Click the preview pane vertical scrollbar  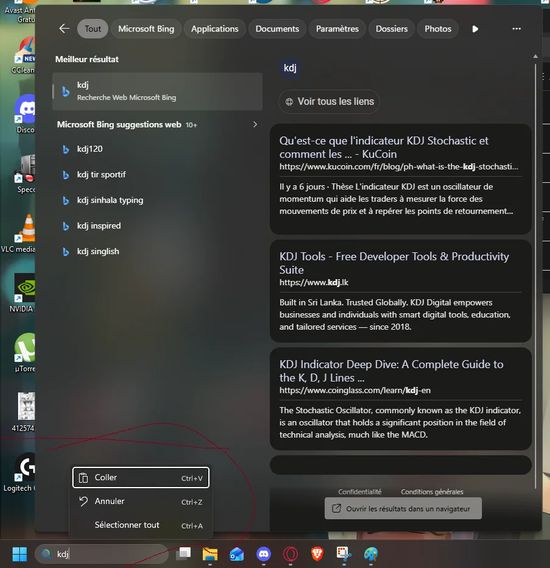pyautogui.click(x=535, y=275)
